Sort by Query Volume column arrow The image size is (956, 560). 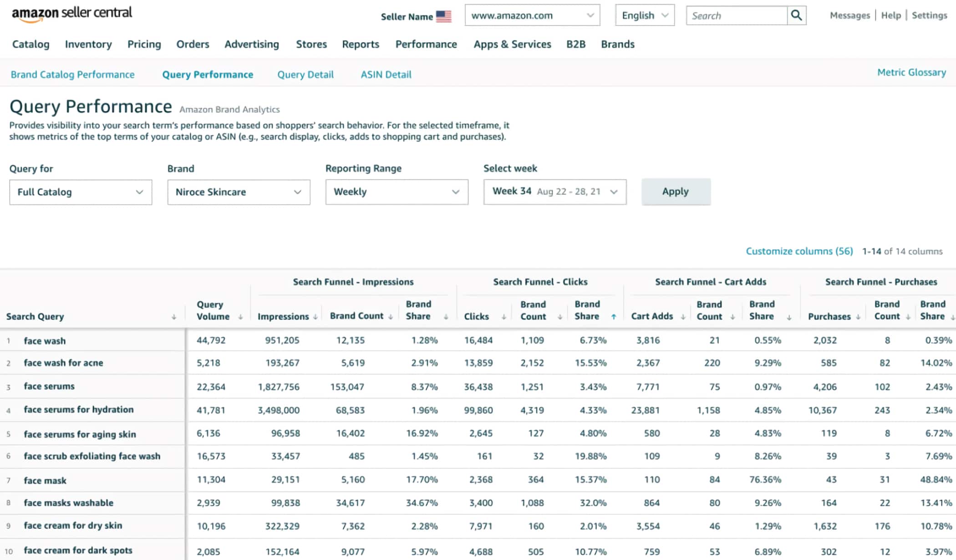click(240, 317)
